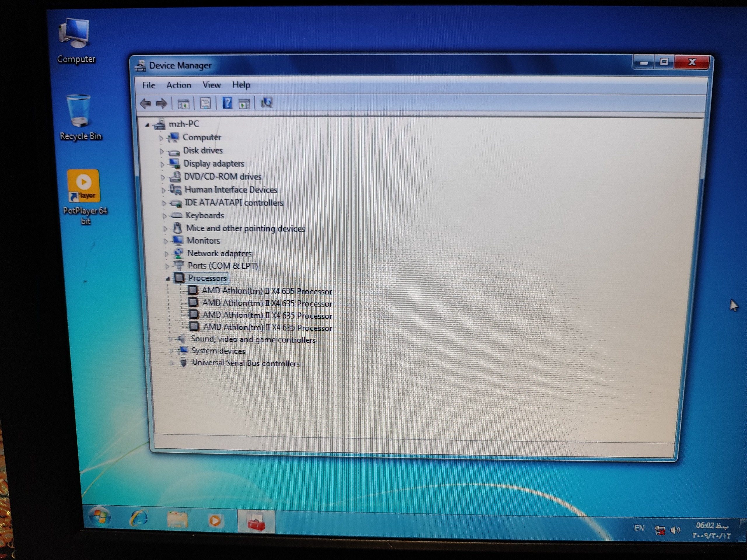
Task: Select Universal Serial Bus controllers label
Action: click(x=246, y=363)
